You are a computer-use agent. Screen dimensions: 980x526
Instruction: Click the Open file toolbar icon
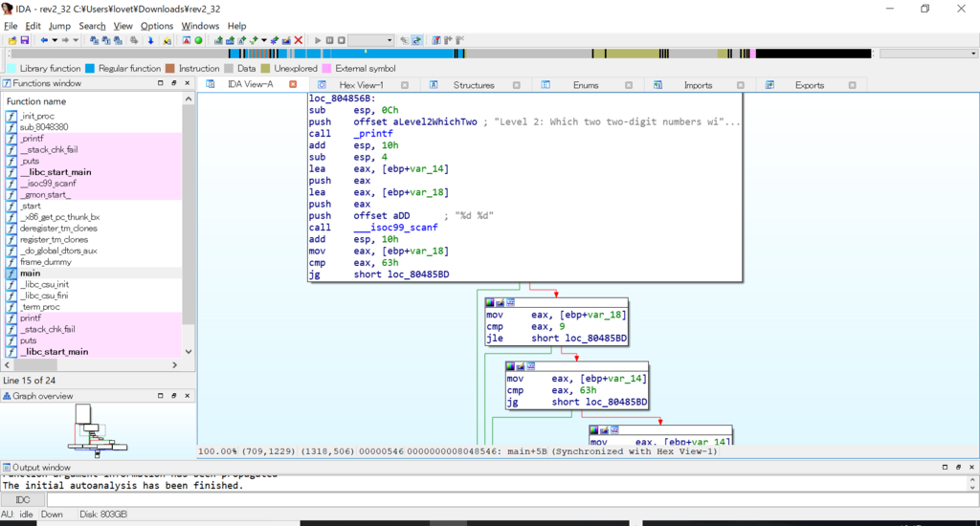[12, 40]
